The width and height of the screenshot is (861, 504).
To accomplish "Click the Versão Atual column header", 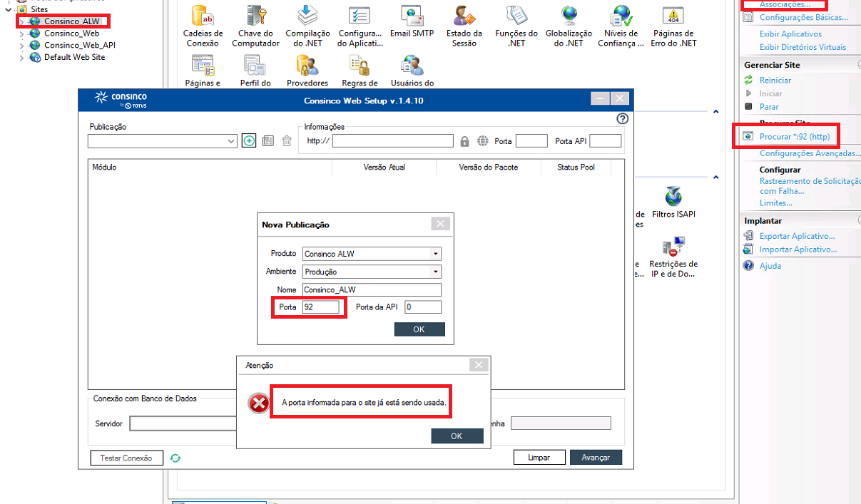I will coord(384,167).
